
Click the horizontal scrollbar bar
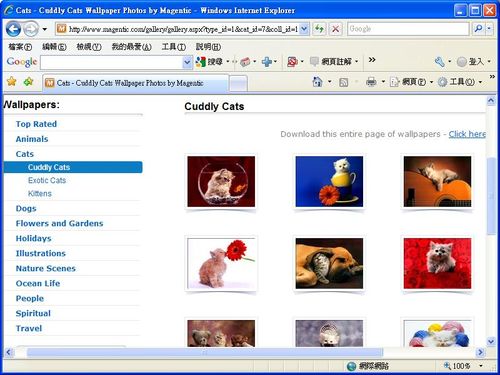tap(205, 352)
